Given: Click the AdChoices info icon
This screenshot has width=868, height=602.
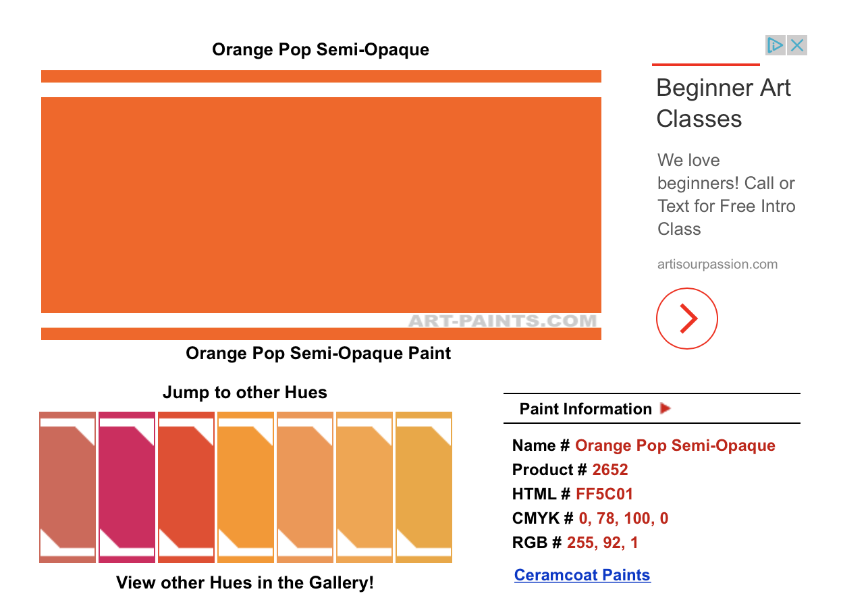Looking at the screenshot, I should click(775, 45).
